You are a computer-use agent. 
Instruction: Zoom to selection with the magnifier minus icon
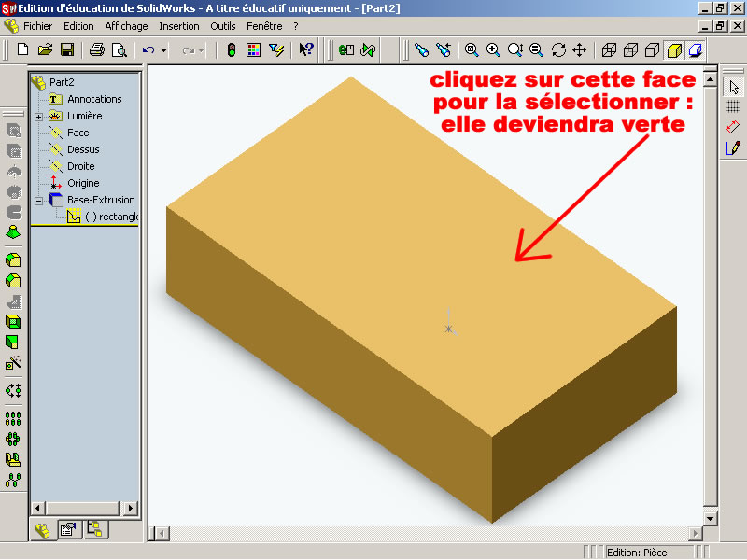click(x=536, y=49)
